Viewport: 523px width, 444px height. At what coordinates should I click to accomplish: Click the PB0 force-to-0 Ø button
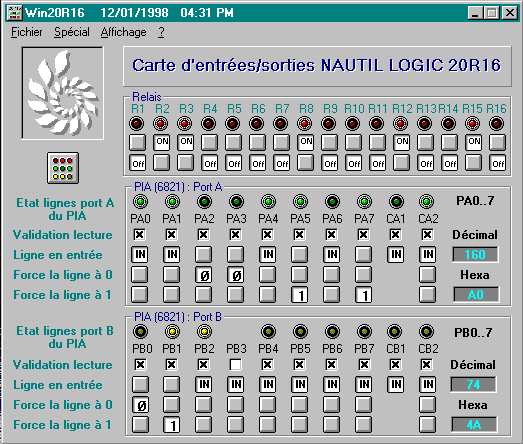(x=140, y=405)
